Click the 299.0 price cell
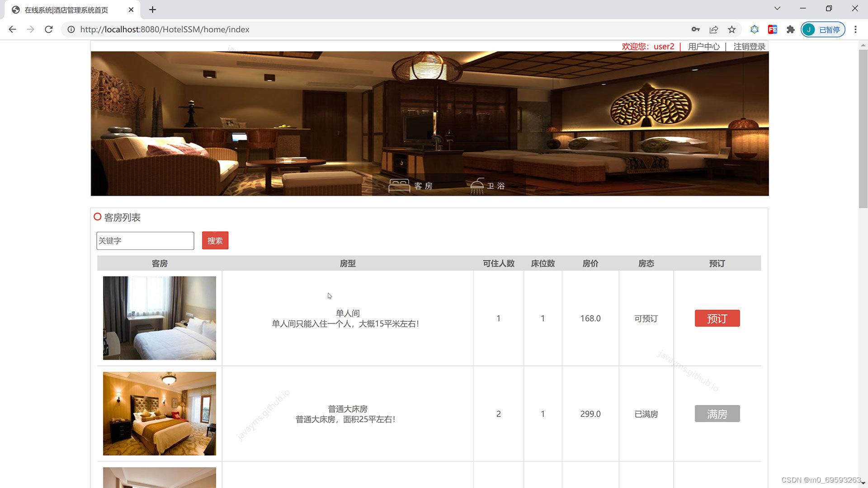The height and width of the screenshot is (488, 868). pyautogui.click(x=590, y=414)
